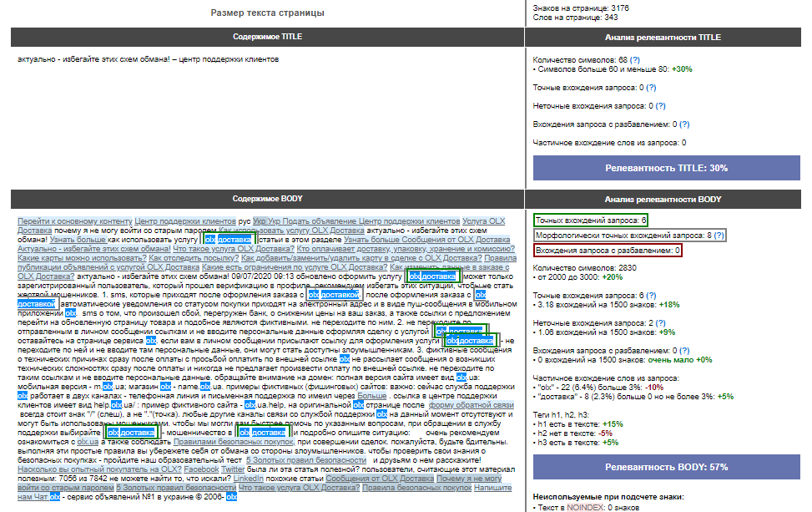Open help mark beside 'Количество символов: 68'

point(634,60)
